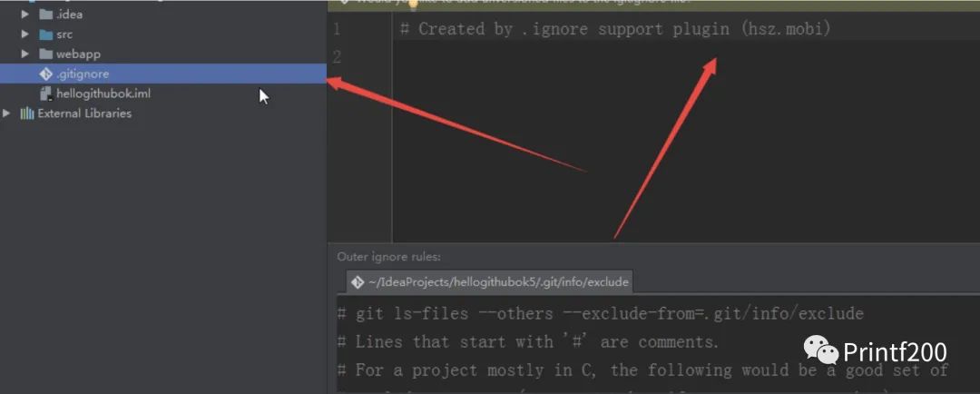
Task: Click the .idea folder icon
Action: 45,15
